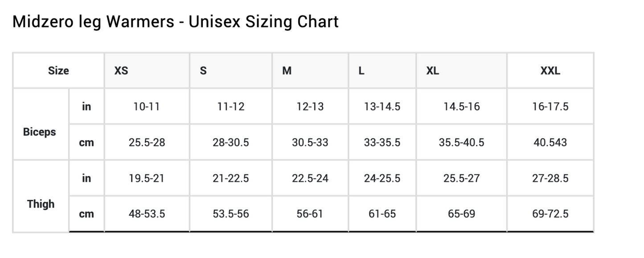
Task: Click the 53.5-56 measurement cell
Action: point(231,214)
